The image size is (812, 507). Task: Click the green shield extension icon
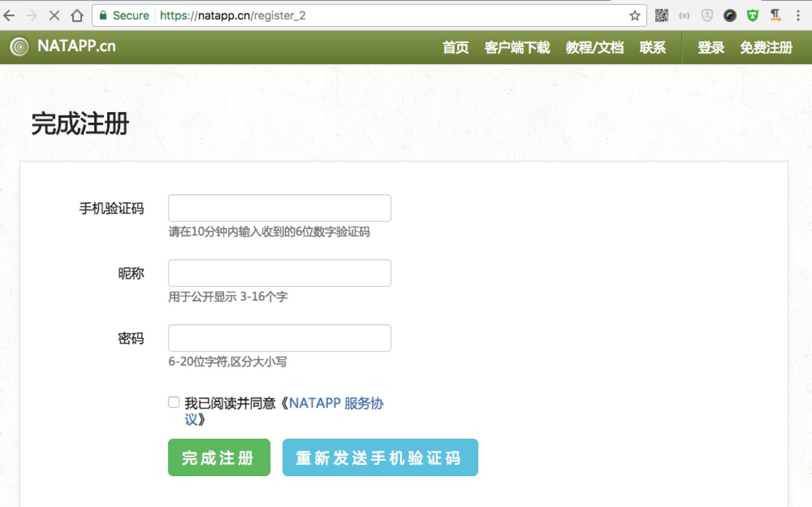click(x=752, y=16)
